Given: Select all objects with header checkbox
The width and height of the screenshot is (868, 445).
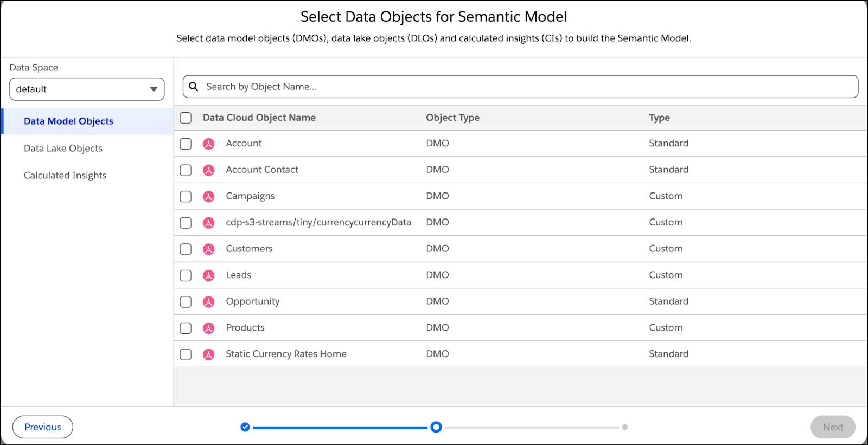Looking at the screenshot, I should click(x=186, y=118).
